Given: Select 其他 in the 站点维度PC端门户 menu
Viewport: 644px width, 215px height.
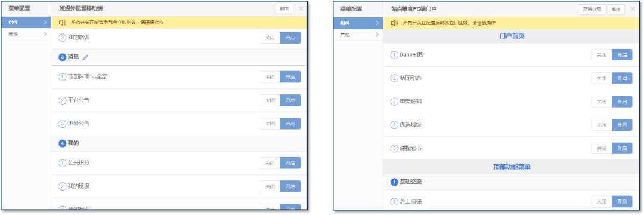Looking at the screenshot, I should click(358, 35).
